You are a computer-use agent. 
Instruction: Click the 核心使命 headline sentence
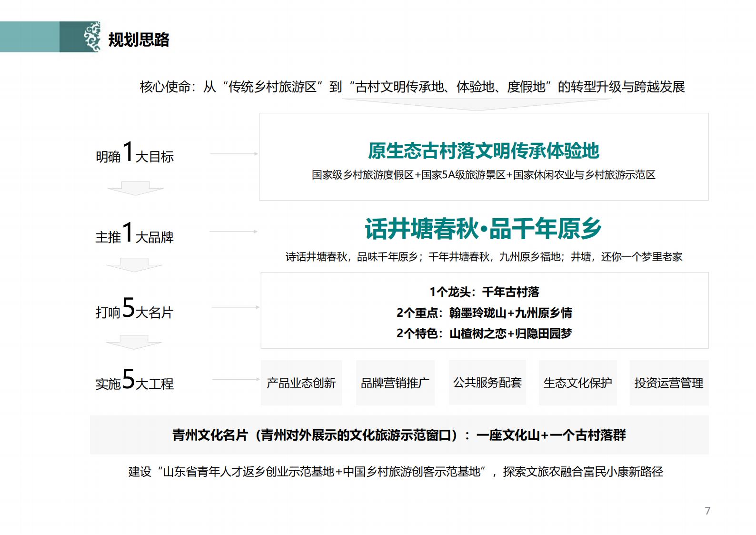click(412, 87)
